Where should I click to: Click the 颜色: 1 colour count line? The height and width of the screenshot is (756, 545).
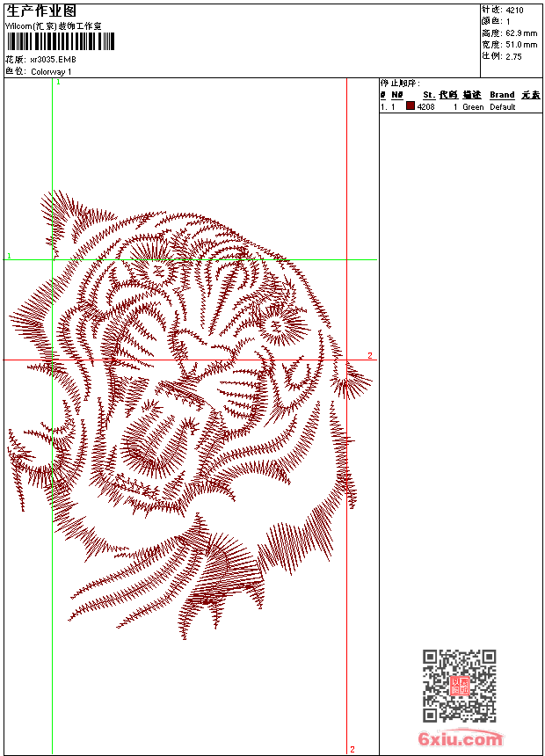[495, 21]
